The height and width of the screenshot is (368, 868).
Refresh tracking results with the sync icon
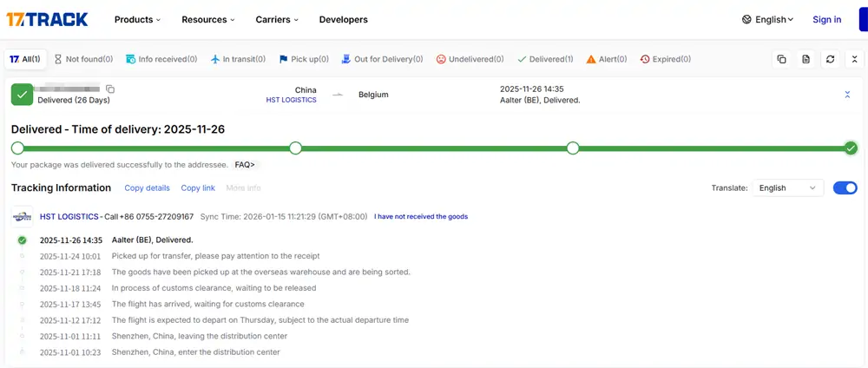click(830, 59)
